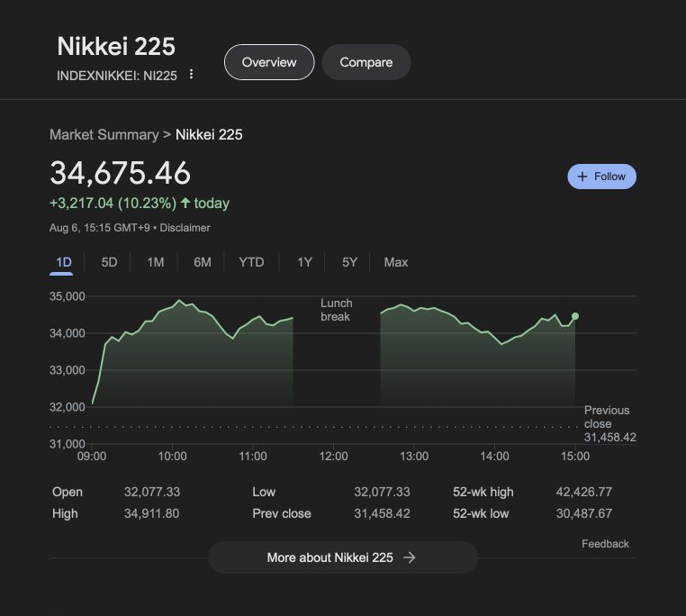The width and height of the screenshot is (686, 616).
Task: Select the 1D time range
Action: tap(64, 262)
